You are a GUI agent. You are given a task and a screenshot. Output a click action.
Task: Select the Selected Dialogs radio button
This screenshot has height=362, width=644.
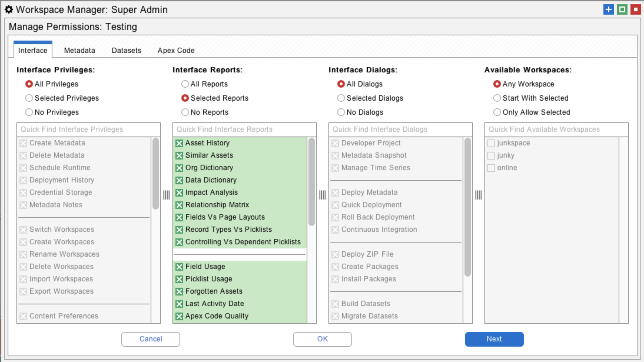tap(341, 98)
